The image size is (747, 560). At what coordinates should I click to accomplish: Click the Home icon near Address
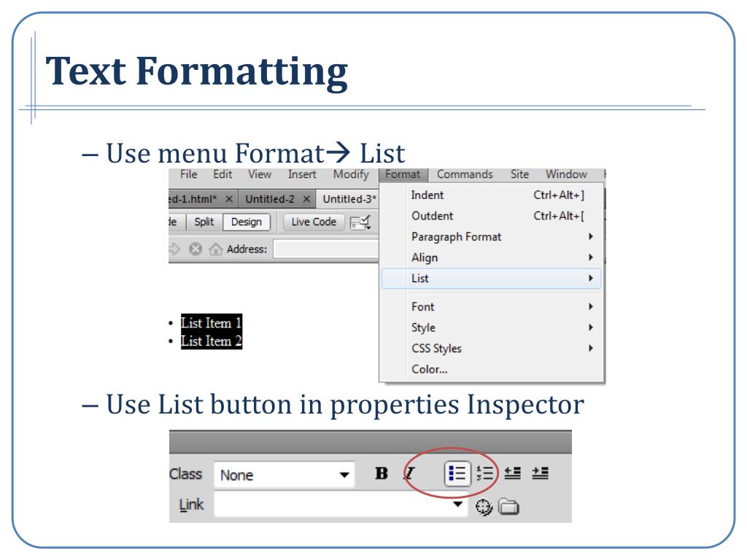click(x=215, y=249)
